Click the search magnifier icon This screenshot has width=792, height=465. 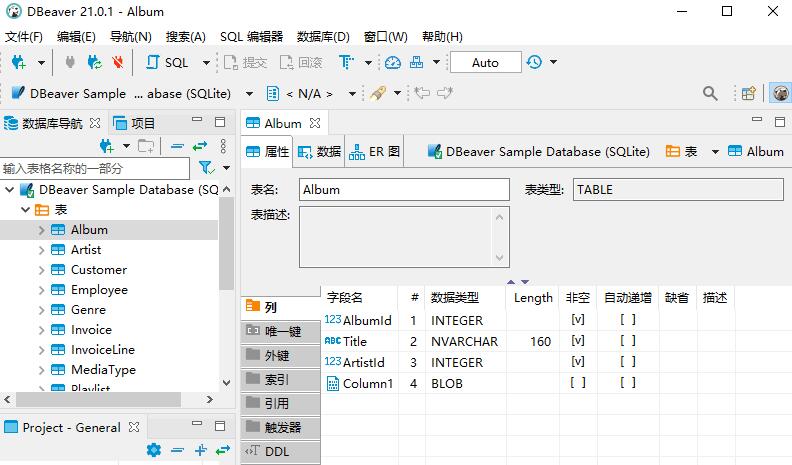pos(710,93)
